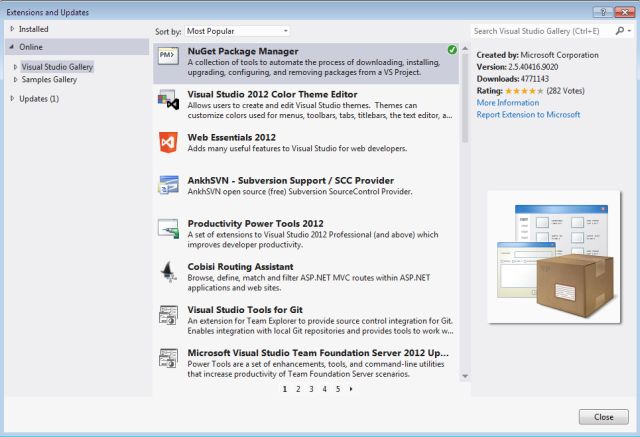Select Samples Gallery

tap(49, 79)
